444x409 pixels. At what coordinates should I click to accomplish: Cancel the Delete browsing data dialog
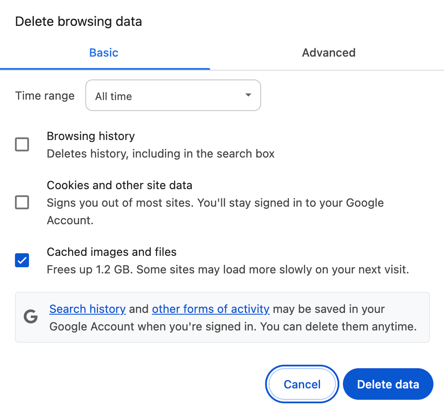(x=302, y=384)
